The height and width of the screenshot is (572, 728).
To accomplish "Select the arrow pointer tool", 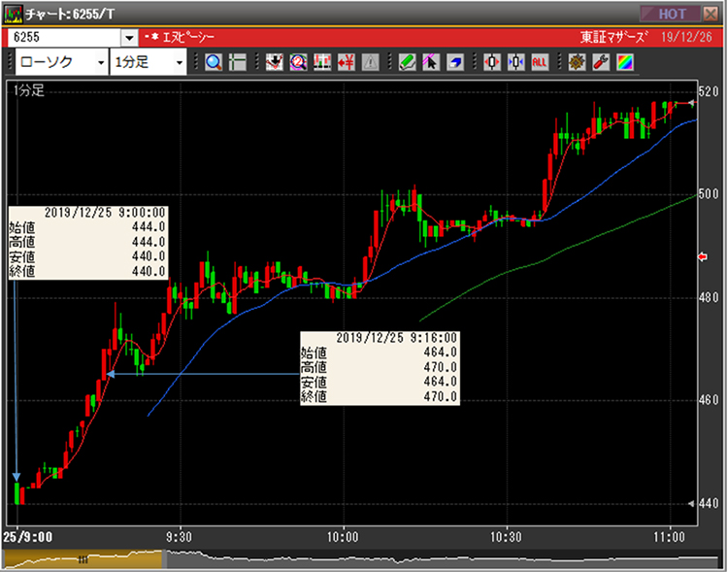I will (431, 62).
